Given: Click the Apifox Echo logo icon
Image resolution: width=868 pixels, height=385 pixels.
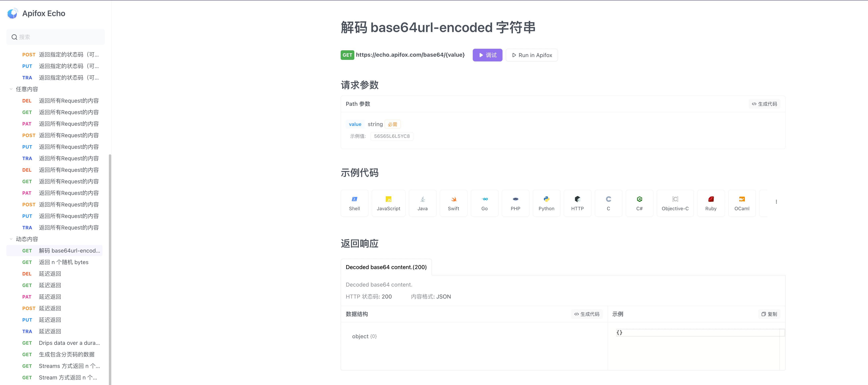Looking at the screenshot, I should tap(13, 13).
